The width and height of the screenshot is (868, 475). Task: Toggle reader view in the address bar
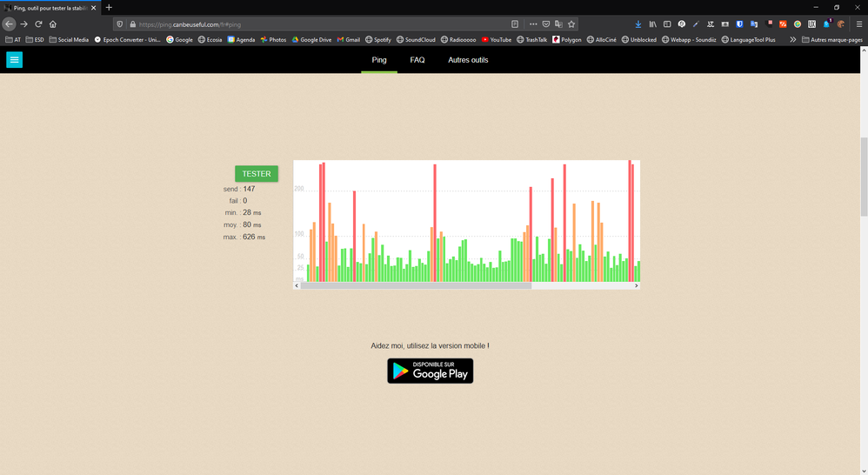(515, 24)
